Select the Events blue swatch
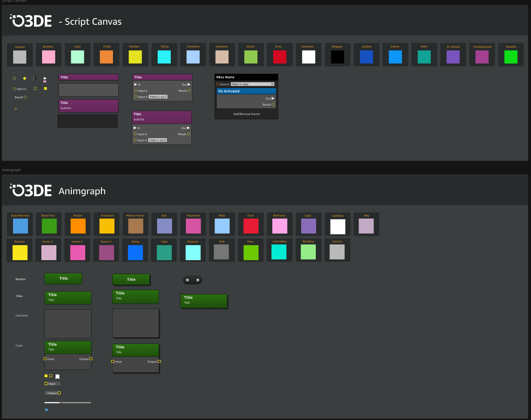The width and height of the screenshot is (531, 420). 395,57
